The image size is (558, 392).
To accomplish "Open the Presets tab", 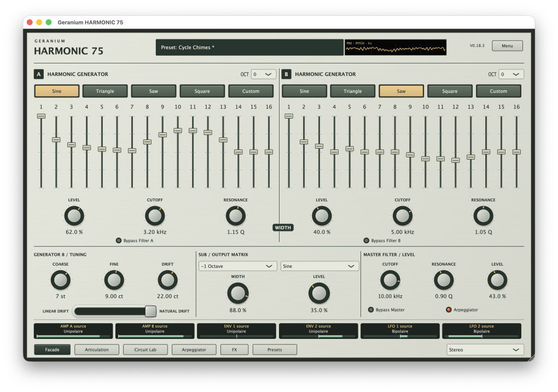I will [275, 350].
